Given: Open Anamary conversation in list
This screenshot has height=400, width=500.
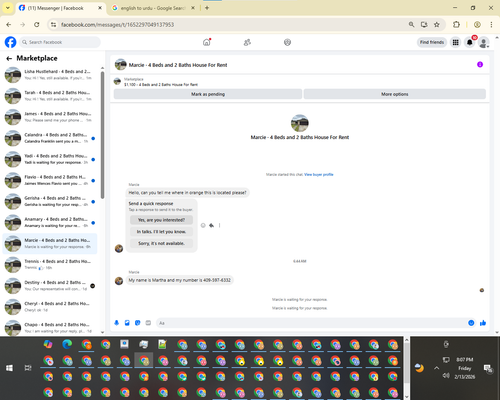Looking at the screenshot, I should click(50, 222).
